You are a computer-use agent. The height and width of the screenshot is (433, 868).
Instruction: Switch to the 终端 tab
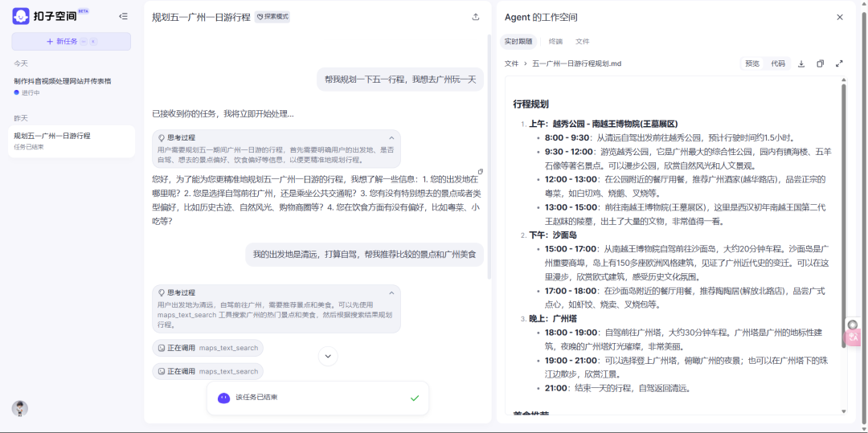pos(555,42)
